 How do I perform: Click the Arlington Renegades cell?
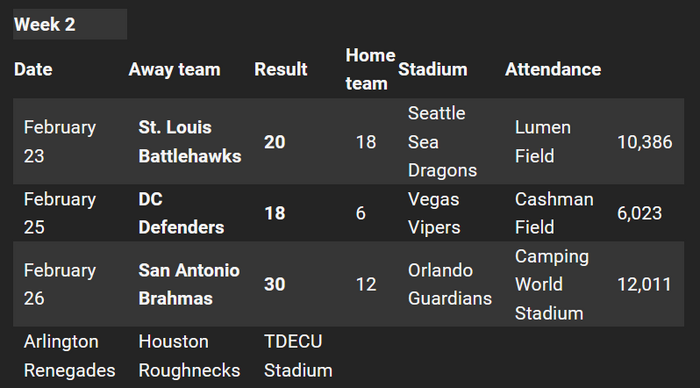(x=70, y=356)
